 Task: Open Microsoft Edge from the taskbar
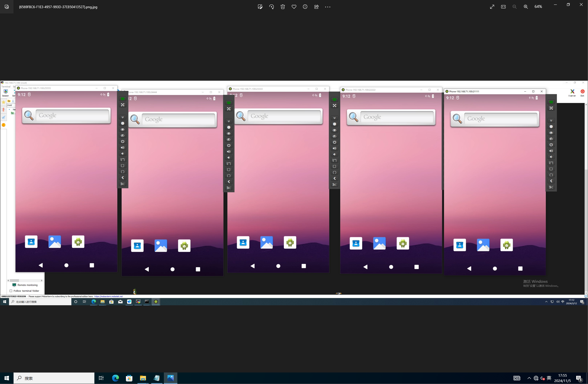[x=115, y=378]
